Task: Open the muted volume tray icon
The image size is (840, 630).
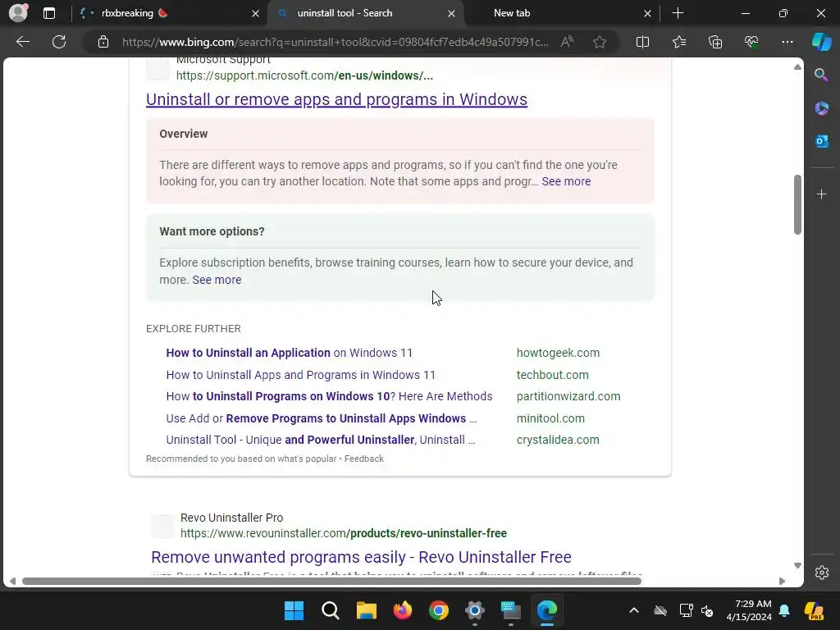Action: pos(707,610)
